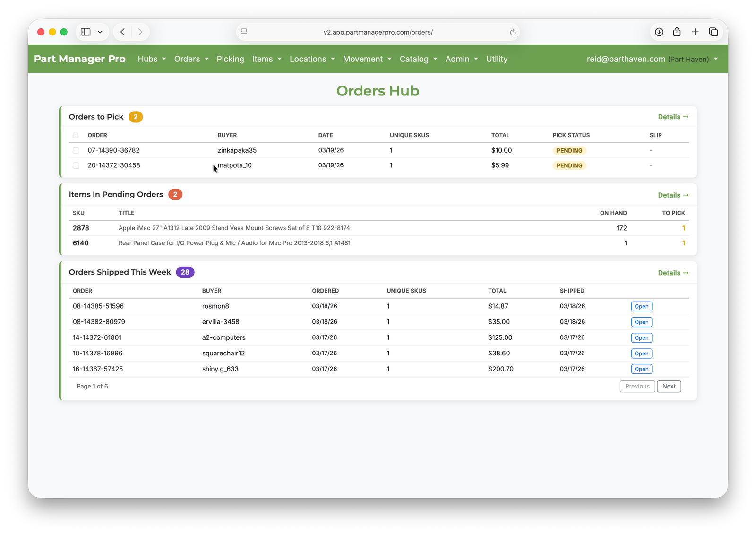Check the box for order 07-14390-36782

(x=76, y=150)
